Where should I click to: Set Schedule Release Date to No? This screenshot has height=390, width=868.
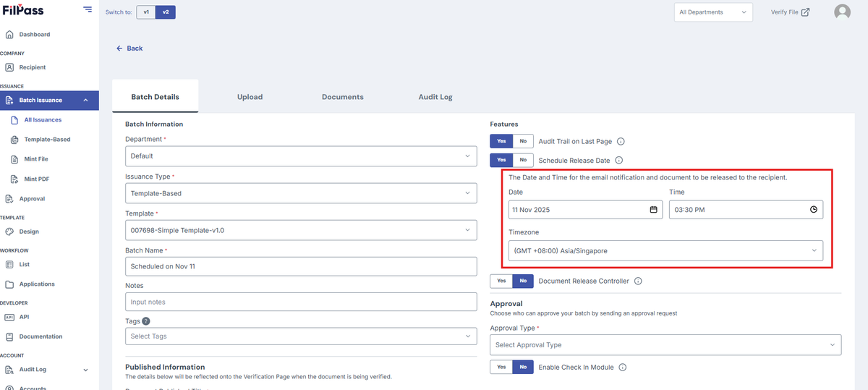coord(523,161)
